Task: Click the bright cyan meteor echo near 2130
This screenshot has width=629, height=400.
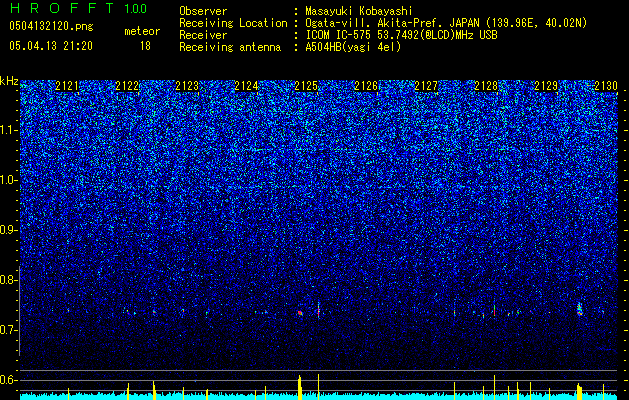Action: [579, 309]
